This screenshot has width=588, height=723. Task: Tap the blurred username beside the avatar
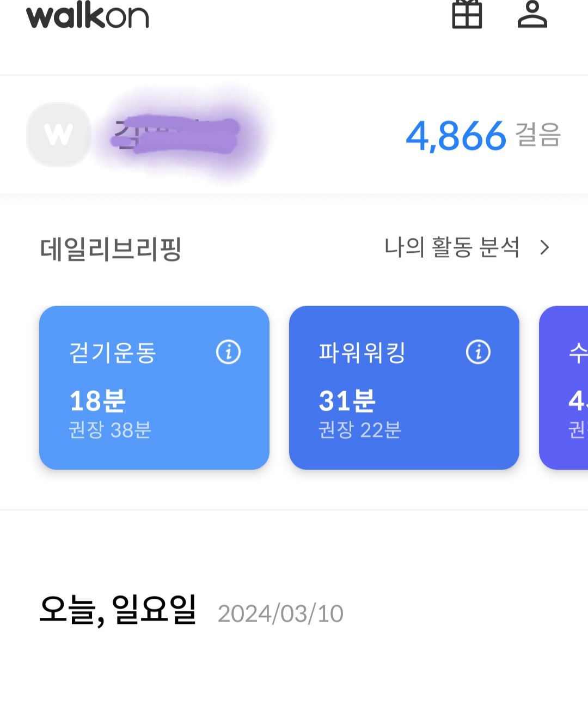[175, 135]
